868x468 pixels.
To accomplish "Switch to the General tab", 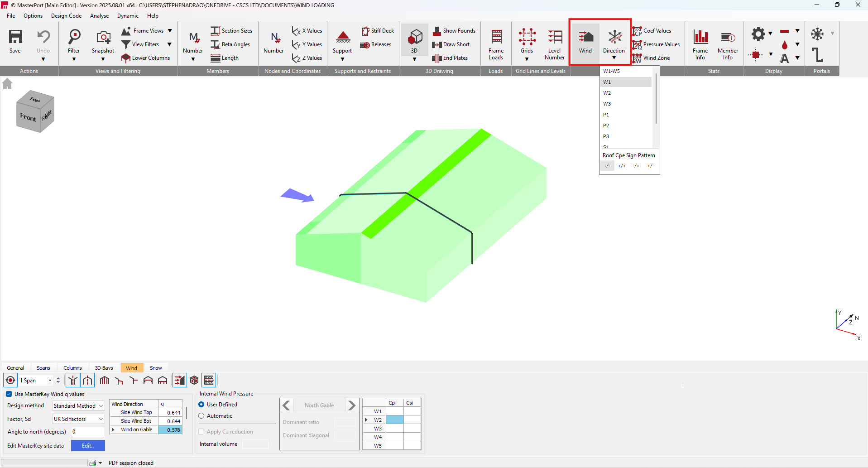I will pos(15,368).
